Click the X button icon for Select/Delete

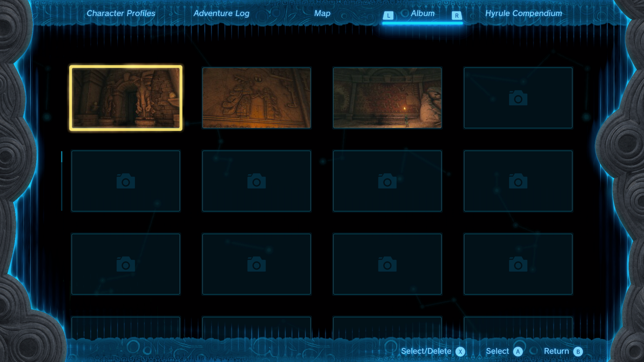point(460,352)
